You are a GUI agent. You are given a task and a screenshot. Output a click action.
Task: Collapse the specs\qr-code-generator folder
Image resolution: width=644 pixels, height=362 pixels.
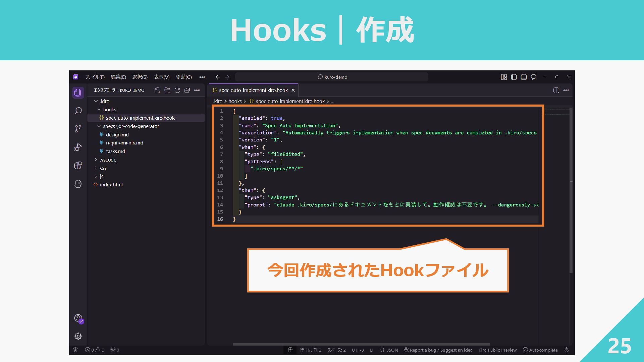coord(99,126)
